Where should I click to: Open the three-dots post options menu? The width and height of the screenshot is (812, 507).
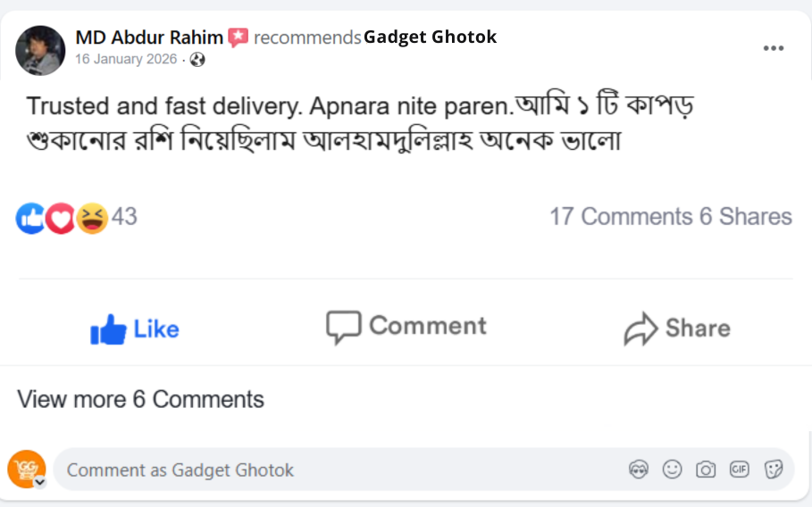(x=773, y=48)
